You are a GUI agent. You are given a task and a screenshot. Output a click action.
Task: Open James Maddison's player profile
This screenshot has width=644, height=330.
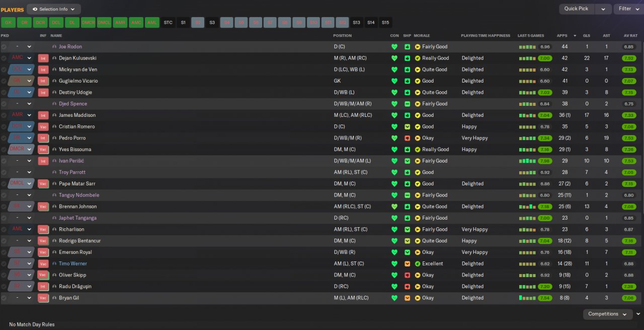click(77, 115)
